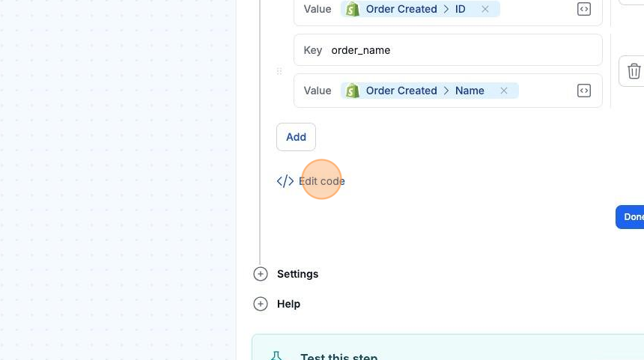The height and width of the screenshot is (360, 644).
Task: Toggle code mode for the ID value field
Action: (x=584, y=10)
